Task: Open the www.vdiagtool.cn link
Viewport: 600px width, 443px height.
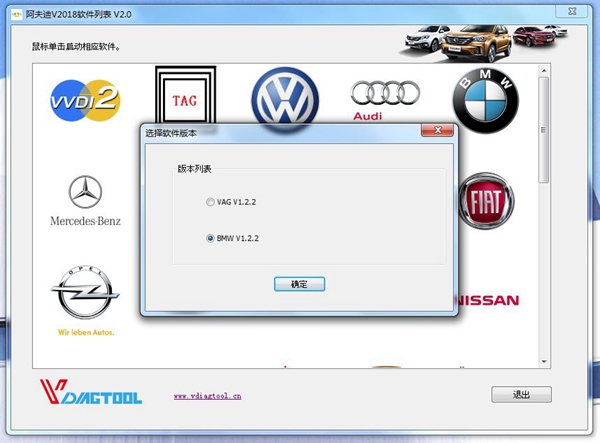Action: click(x=207, y=396)
